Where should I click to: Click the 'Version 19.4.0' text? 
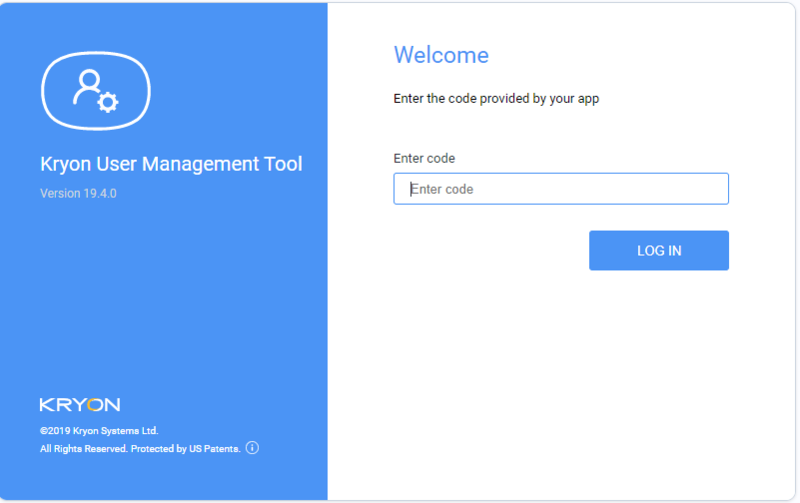pos(78,193)
